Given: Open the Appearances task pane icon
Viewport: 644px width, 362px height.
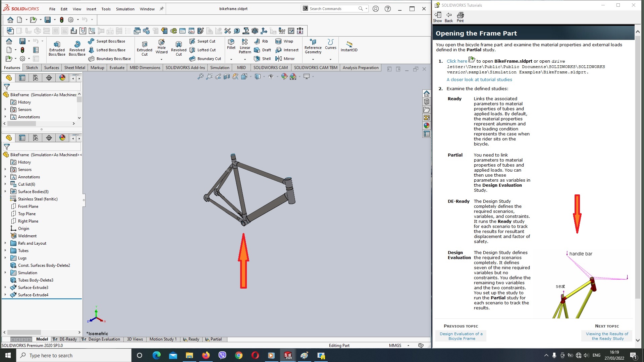Looking at the screenshot, I should 426,126.
